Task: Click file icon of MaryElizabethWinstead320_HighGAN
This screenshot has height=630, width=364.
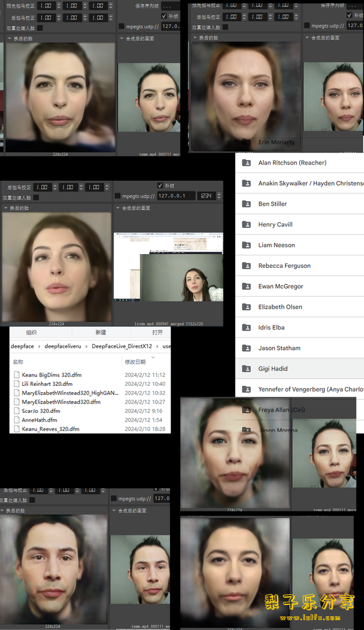Action: click(16, 393)
